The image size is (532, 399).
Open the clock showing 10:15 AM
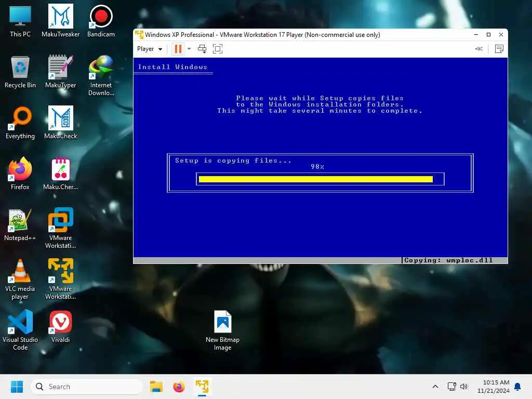point(494,387)
